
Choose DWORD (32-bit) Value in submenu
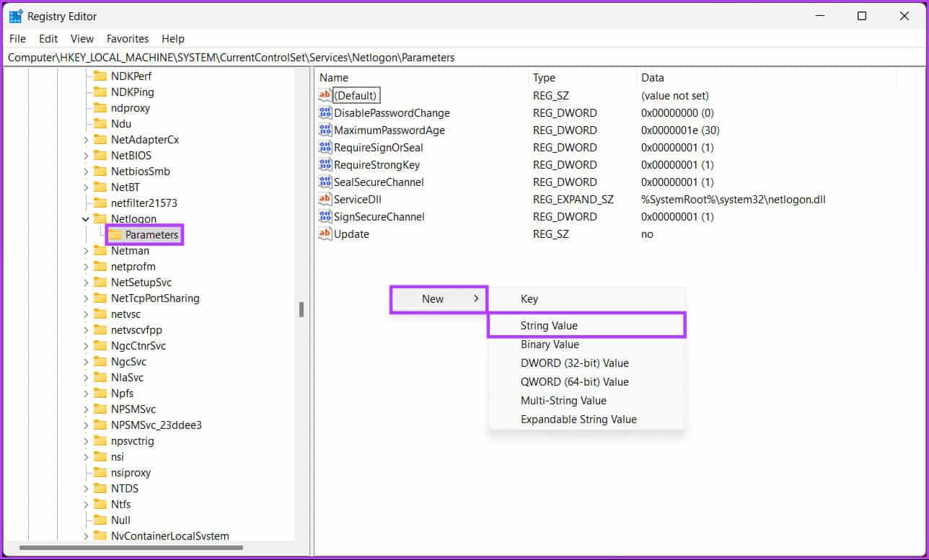(x=586, y=363)
